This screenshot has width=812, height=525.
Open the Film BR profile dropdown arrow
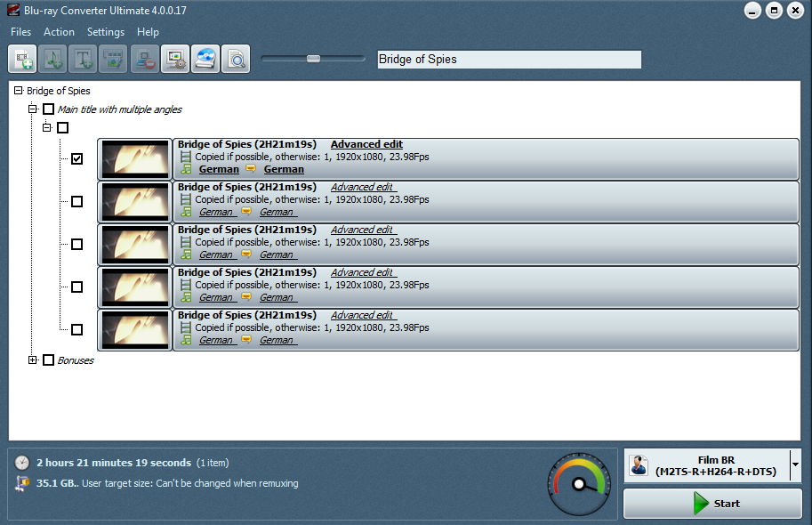(x=795, y=464)
